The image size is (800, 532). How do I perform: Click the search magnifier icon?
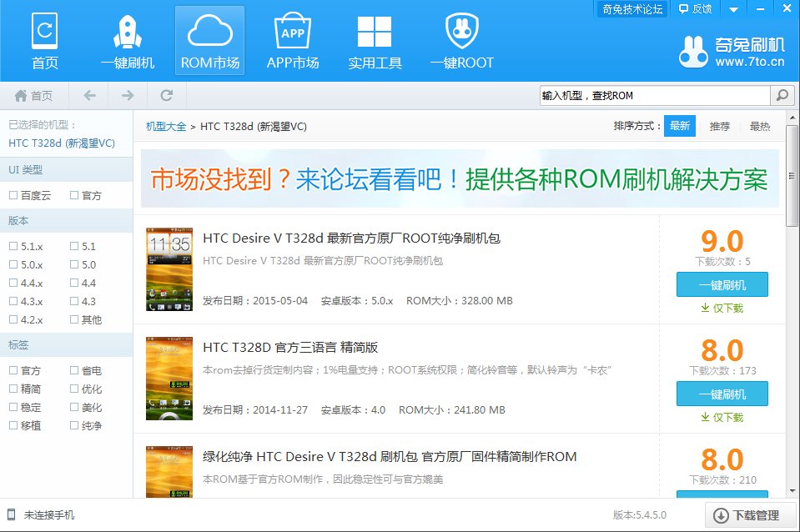(781, 95)
